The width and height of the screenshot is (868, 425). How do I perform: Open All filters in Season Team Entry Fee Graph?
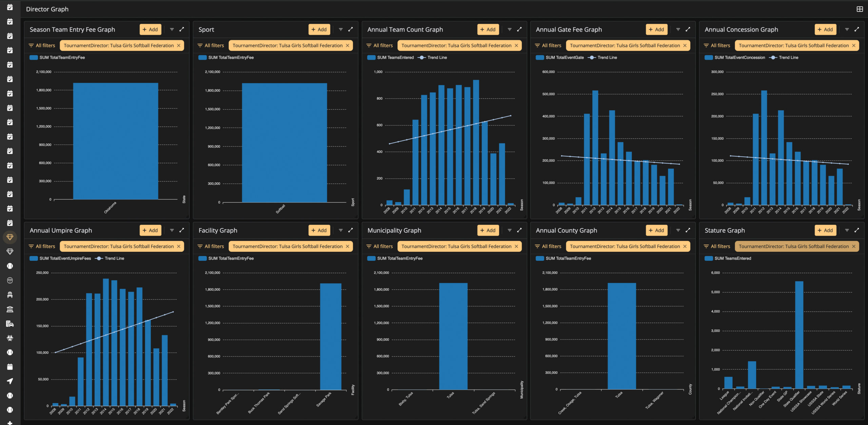click(42, 45)
